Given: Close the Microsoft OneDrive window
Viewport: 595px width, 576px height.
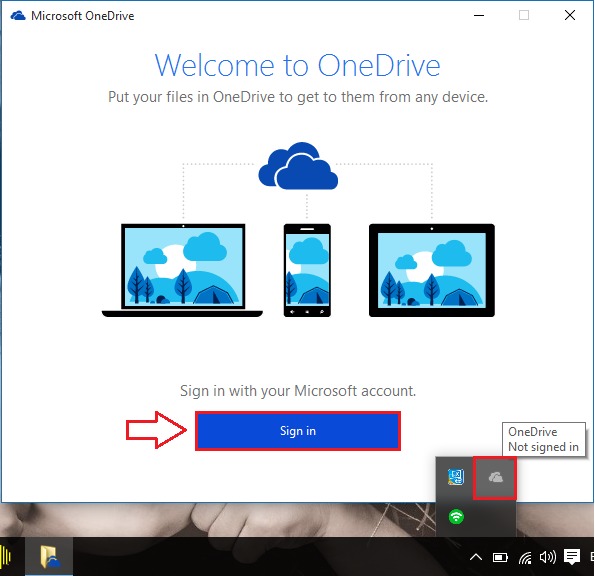Looking at the screenshot, I should pos(570,16).
